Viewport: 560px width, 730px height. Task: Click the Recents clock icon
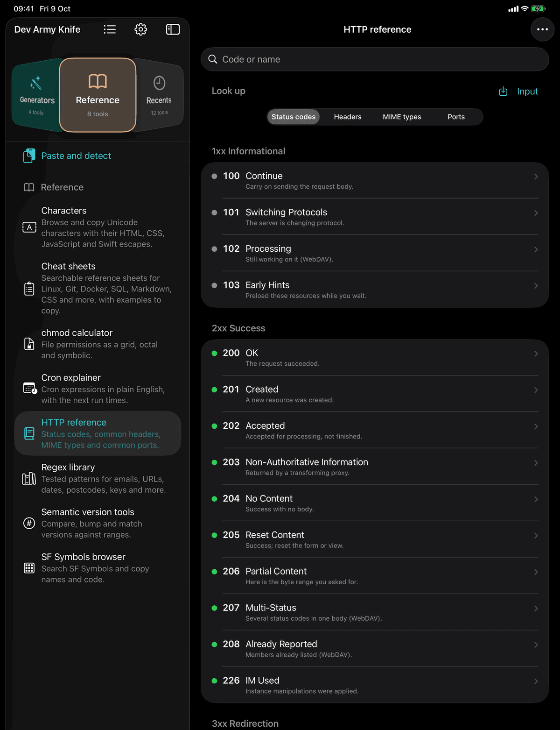point(160,83)
